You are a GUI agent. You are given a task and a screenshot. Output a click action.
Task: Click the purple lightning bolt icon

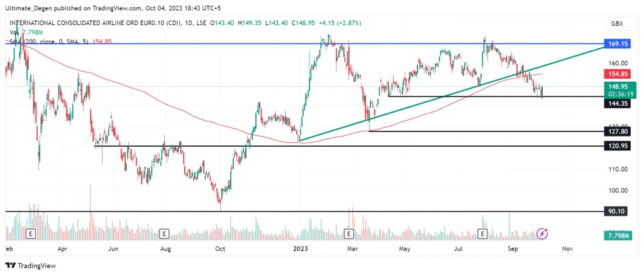click(x=543, y=233)
